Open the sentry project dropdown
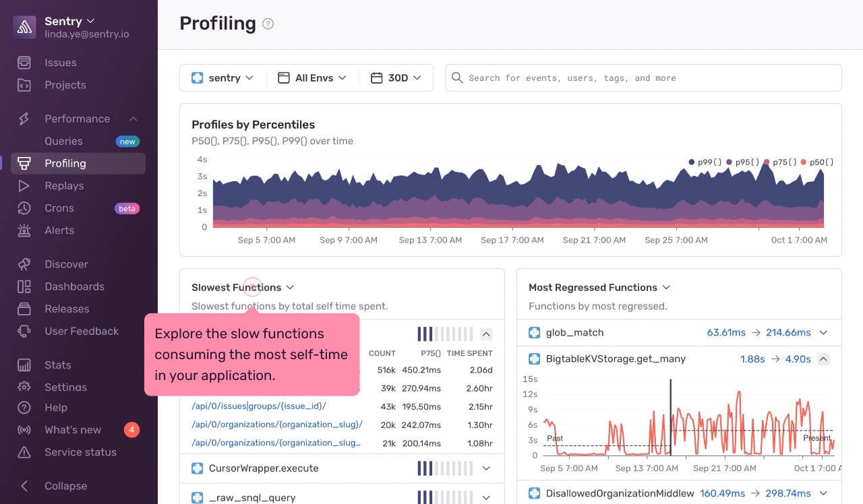The image size is (863, 504). [x=223, y=78]
